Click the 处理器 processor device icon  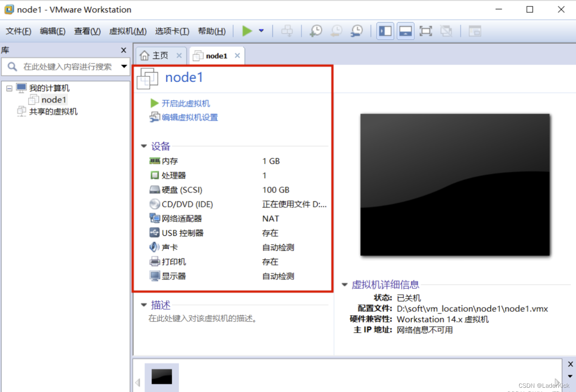point(155,175)
